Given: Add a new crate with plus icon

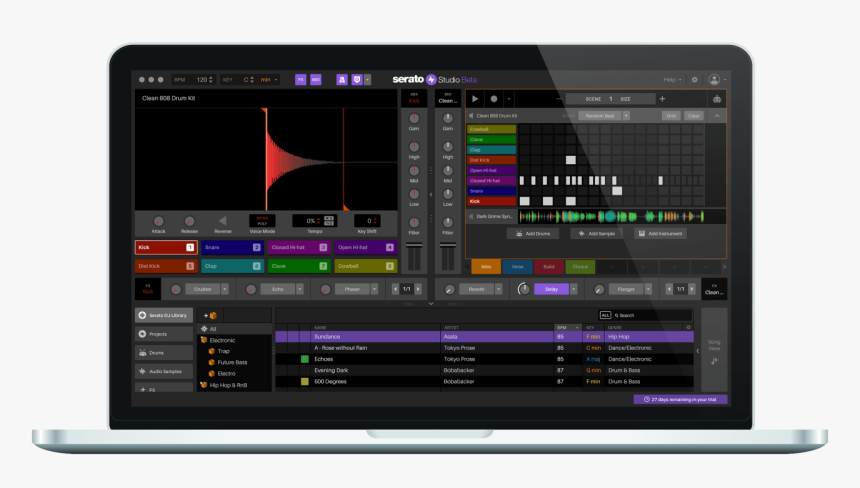Looking at the screenshot, I should (210, 315).
